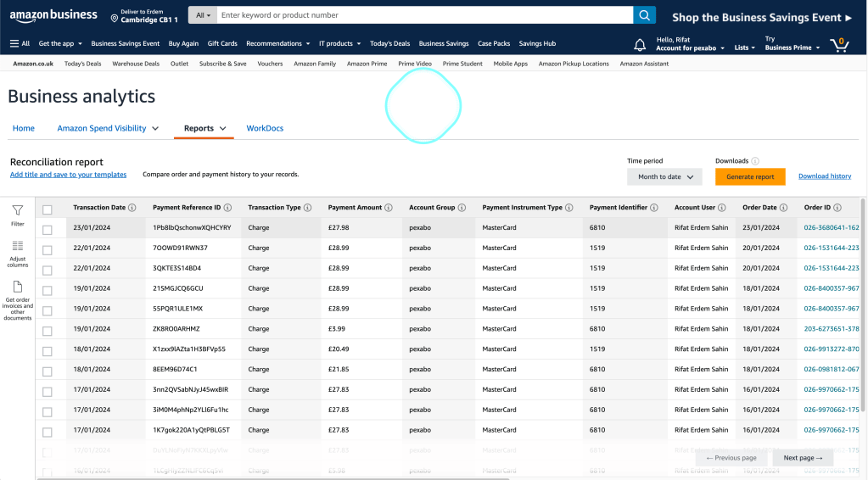Screen dimensions: 868x480
Task: Open Amazon Pickup Locations link
Action: (x=574, y=64)
